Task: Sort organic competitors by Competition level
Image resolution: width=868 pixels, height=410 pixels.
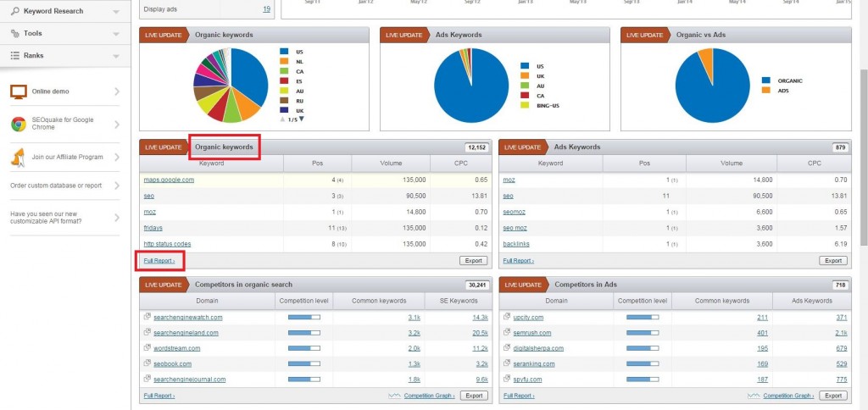Action: point(304,301)
